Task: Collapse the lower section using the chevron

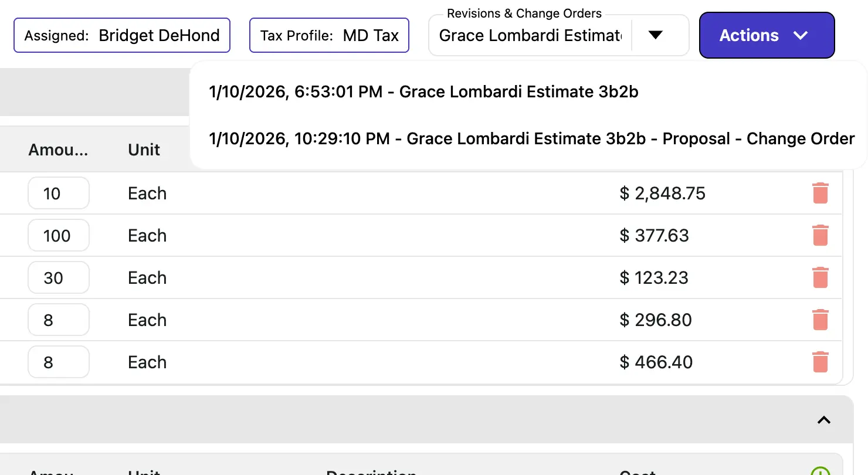Action: tap(823, 420)
